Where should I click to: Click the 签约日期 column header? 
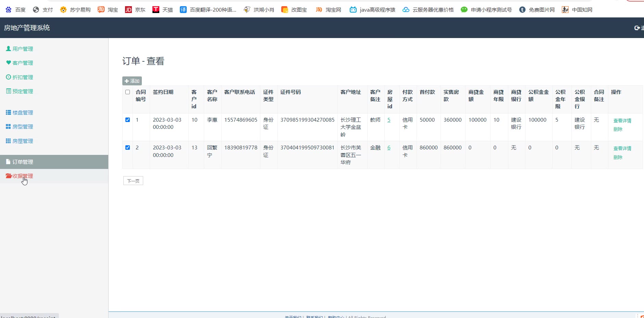point(163,92)
